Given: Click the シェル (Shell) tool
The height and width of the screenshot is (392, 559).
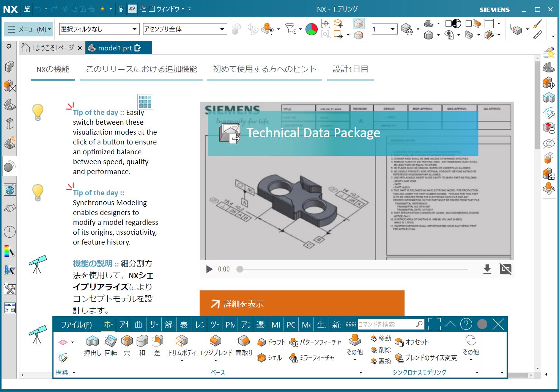Looking at the screenshot, I should pyautogui.click(x=269, y=358).
